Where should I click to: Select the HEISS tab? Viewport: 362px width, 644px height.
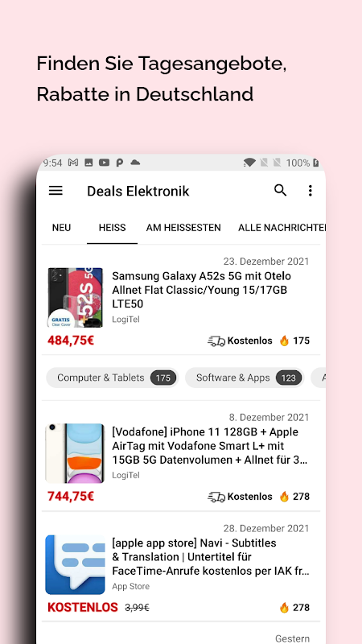pos(112,228)
